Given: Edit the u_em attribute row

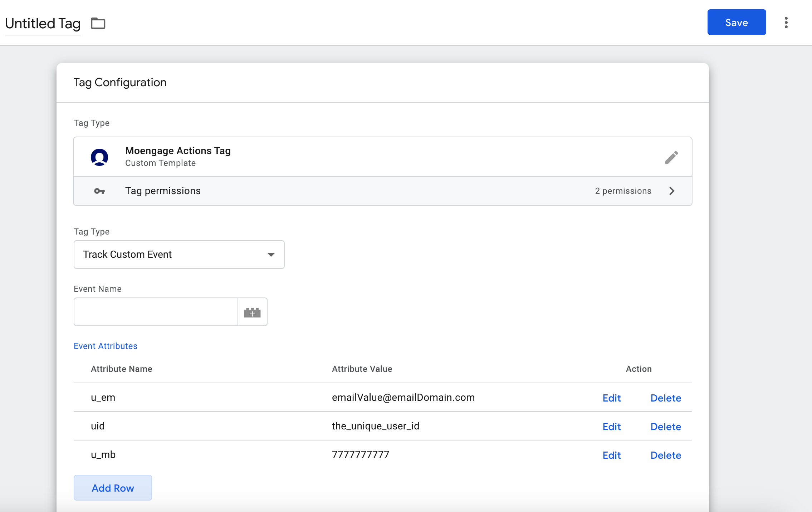Looking at the screenshot, I should coord(611,398).
